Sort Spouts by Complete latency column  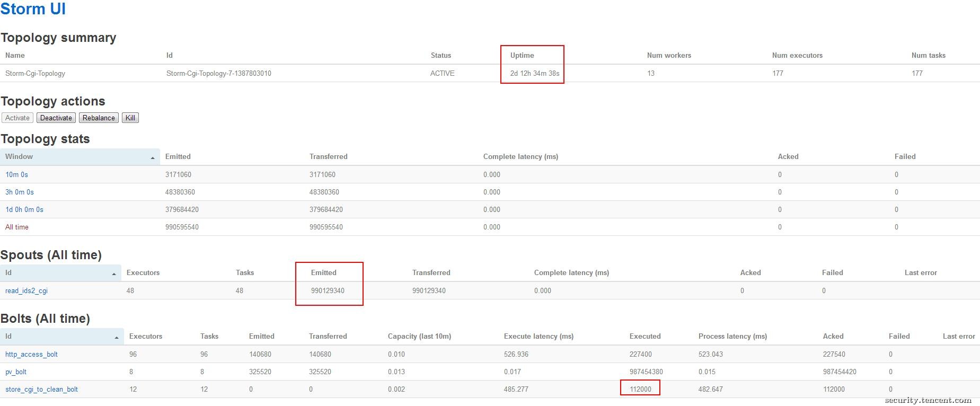click(x=571, y=272)
